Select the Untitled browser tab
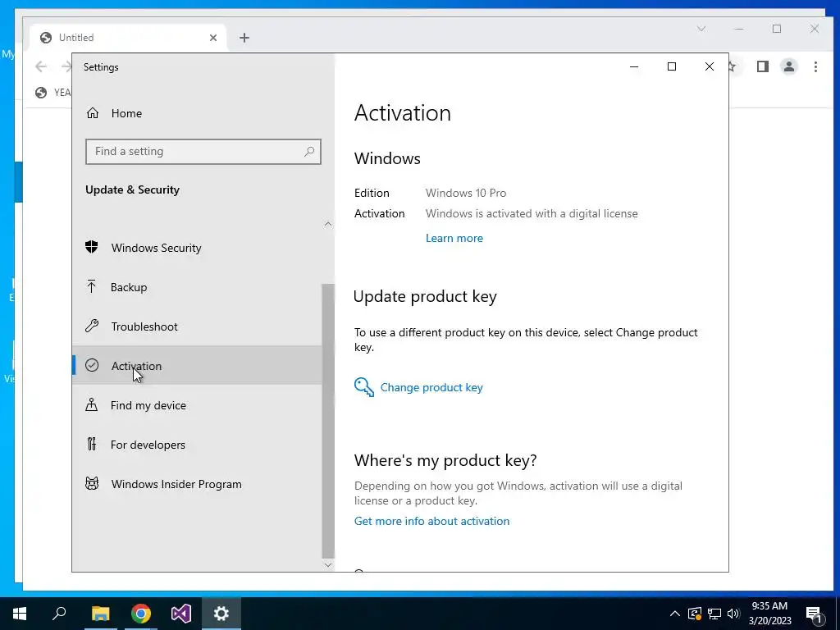This screenshot has height=630, width=840. (129, 38)
